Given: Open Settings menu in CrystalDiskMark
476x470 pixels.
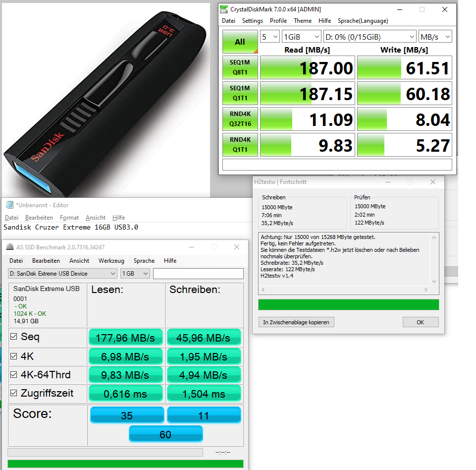Looking at the screenshot, I should 253,21.
